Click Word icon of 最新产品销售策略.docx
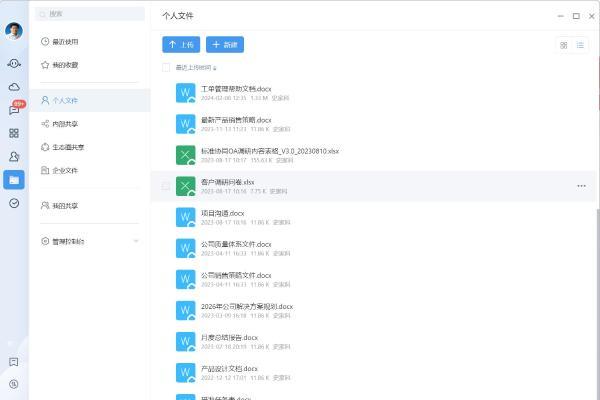The image size is (600, 400). tap(185, 124)
